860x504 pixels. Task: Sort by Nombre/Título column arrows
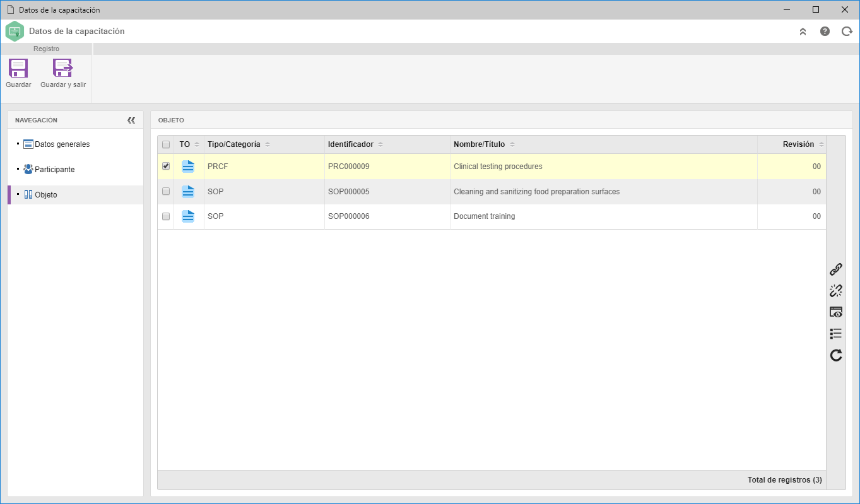click(512, 144)
